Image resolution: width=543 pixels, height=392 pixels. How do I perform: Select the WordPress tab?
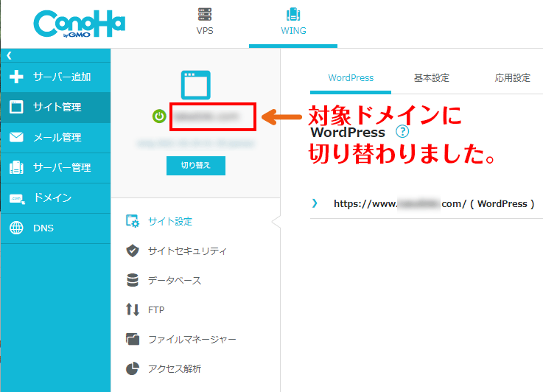pyautogui.click(x=351, y=78)
